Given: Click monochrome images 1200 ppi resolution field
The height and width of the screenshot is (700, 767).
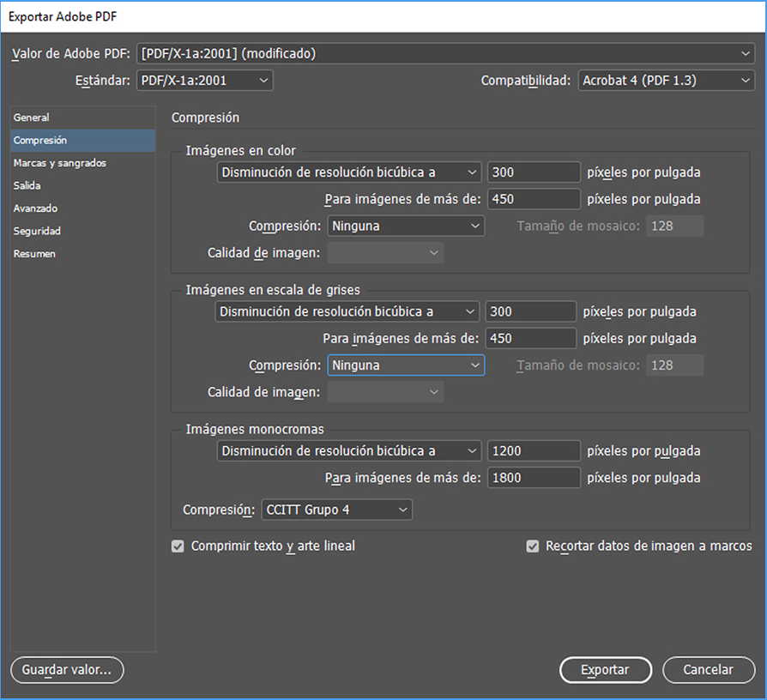Looking at the screenshot, I should click(x=534, y=451).
